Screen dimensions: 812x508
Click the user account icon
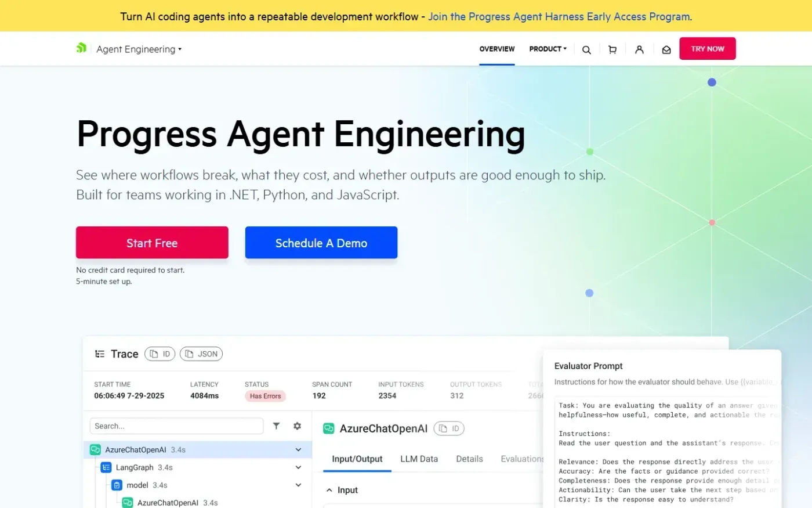tap(639, 50)
